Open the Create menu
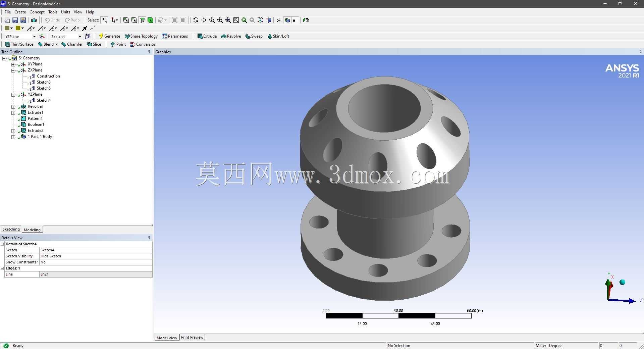 point(20,12)
